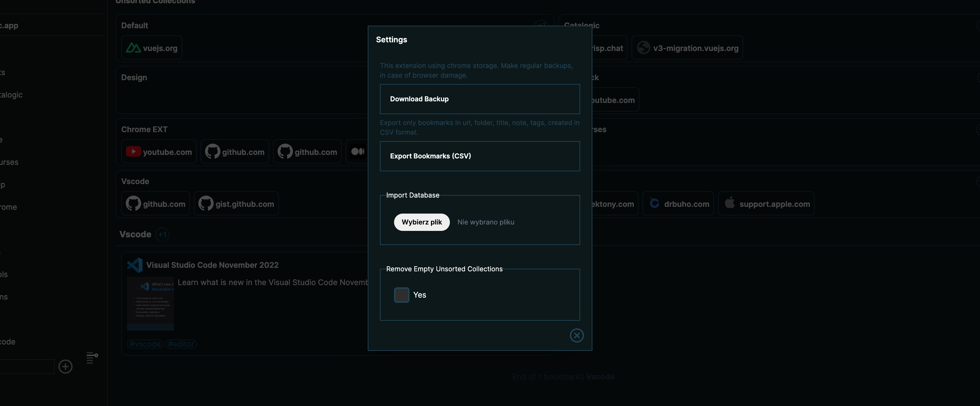This screenshot has width=980, height=406.
Task: Open Visual Studio Code November 2022 bookmark title
Action: 212,265
